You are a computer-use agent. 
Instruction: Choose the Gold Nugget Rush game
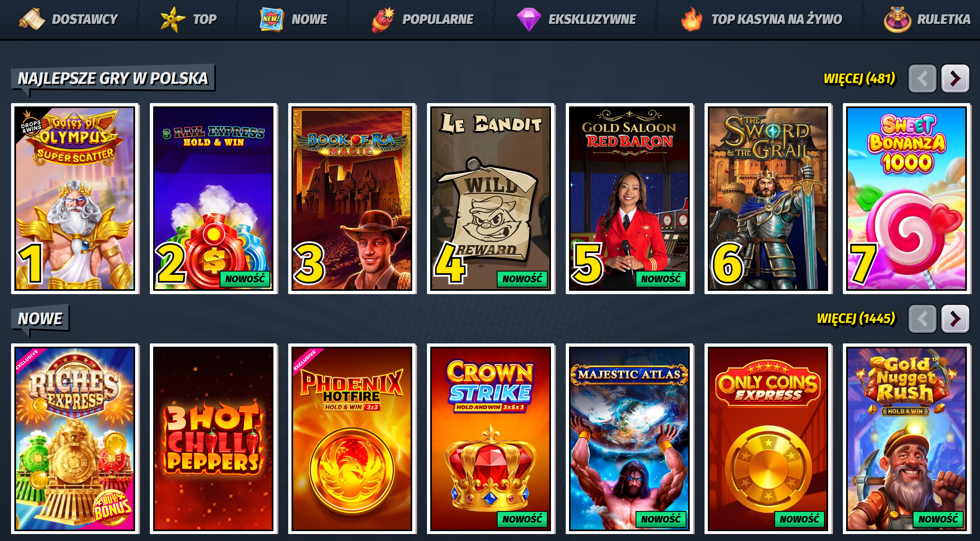click(x=907, y=439)
